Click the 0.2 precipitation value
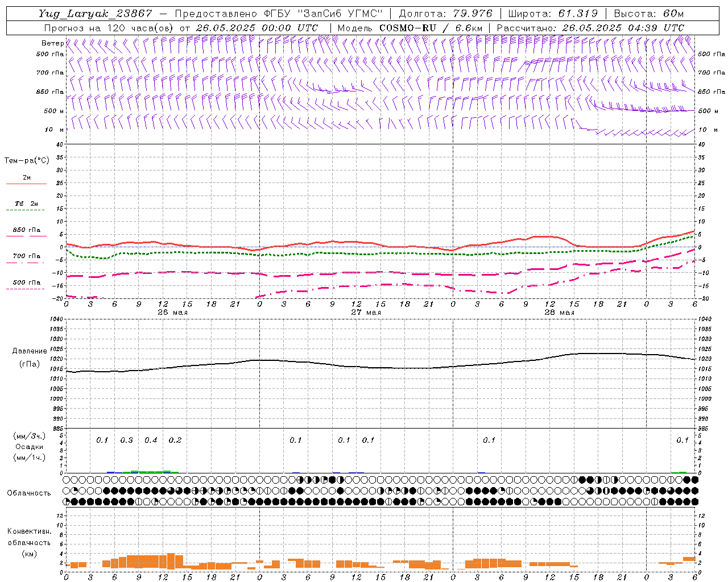The height and width of the screenshot is (582, 728). click(175, 440)
